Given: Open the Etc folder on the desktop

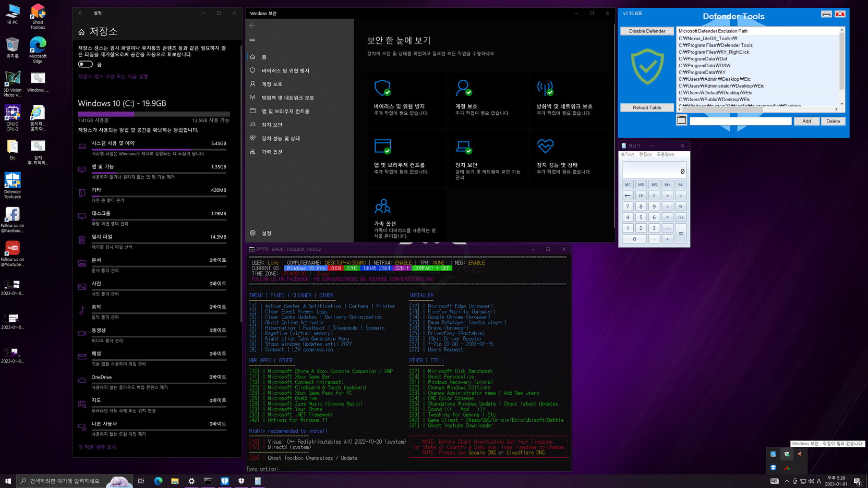Looking at the screenshot, I should (x=12, y=150).
